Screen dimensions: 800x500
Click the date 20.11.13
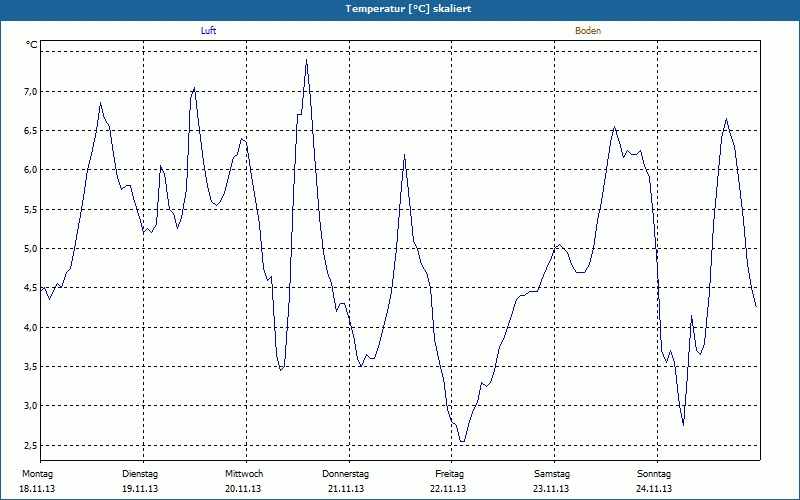tap(243, 489)
